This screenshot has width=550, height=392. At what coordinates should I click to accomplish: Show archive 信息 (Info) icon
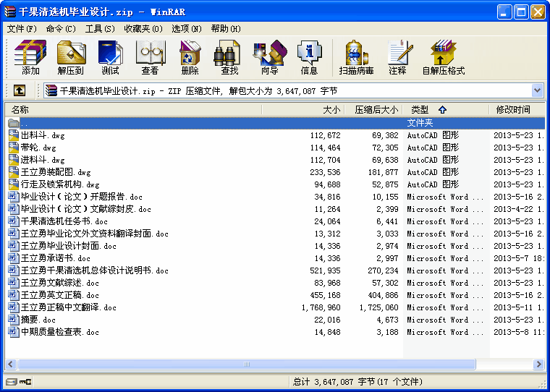[309, 58]
